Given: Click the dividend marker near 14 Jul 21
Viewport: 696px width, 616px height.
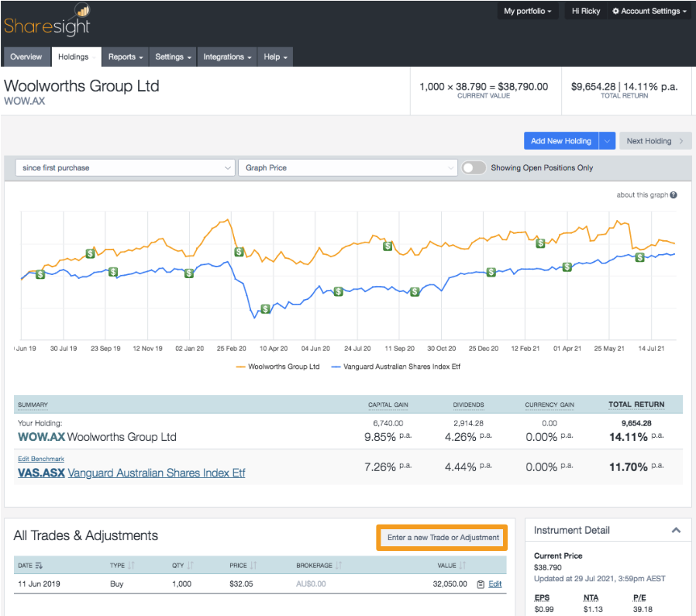Looking at the screenshot, I should [x=639, y=257].
